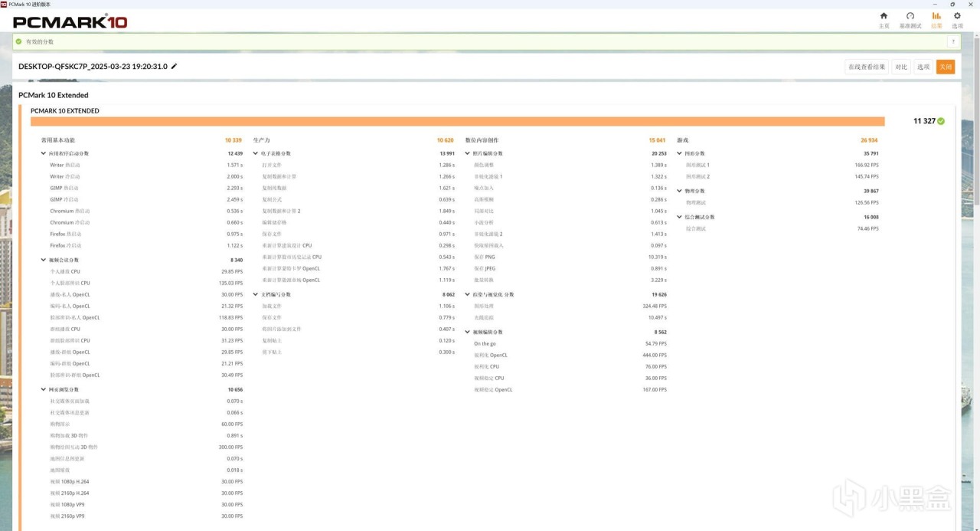
Task: Collapse the 文档编写分数 section
Action: coord(256,294)
